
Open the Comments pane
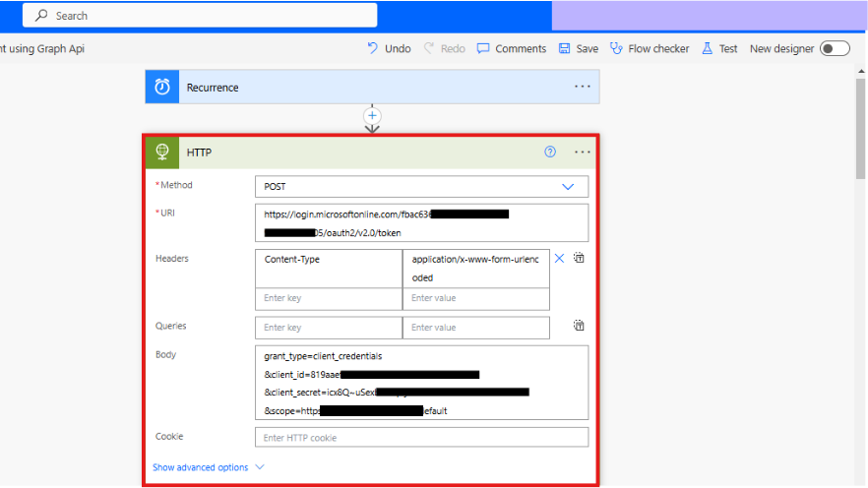512,48
